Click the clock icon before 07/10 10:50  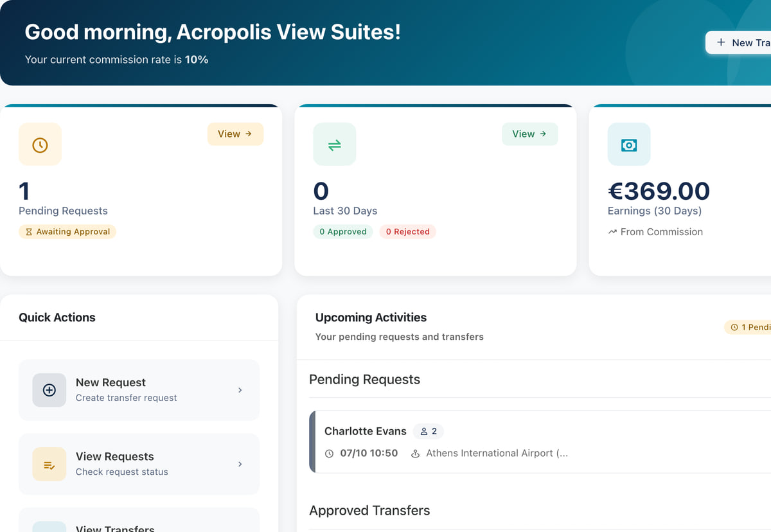point(330,454)
